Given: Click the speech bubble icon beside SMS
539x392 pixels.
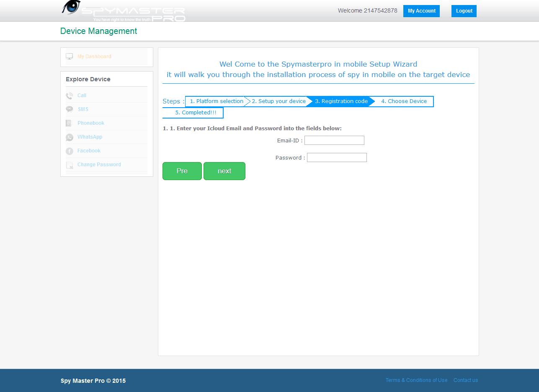Looking at the screenshot, I should pyautogui.click(x=70, y=110).
